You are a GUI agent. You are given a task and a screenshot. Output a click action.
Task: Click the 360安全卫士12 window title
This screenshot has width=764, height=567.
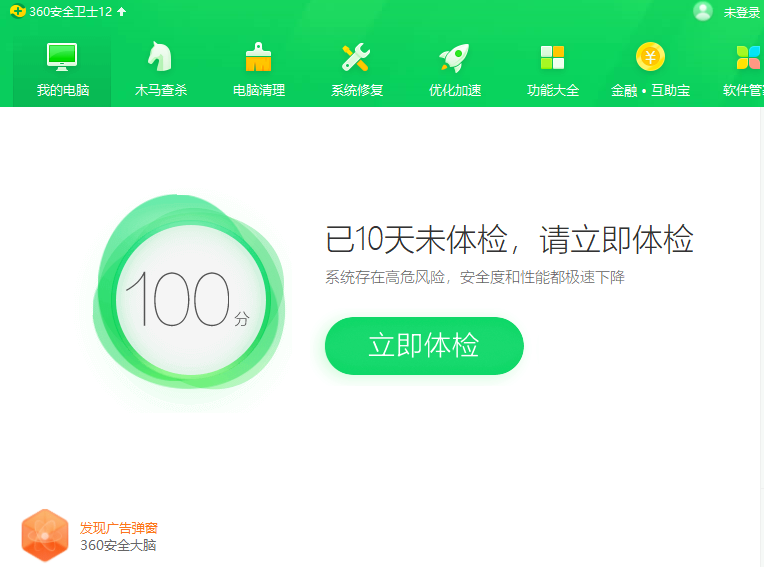(x=70, y=12)
